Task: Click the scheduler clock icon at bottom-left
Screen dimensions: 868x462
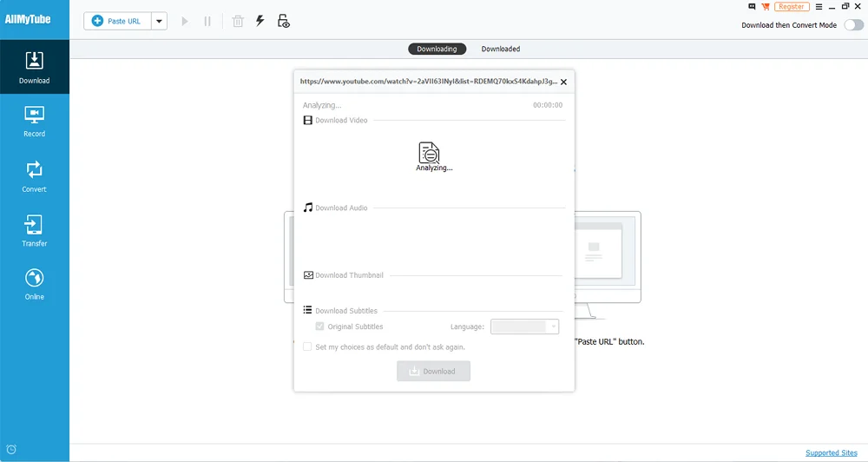Action: pyautogui.click(x=11, y=450)
